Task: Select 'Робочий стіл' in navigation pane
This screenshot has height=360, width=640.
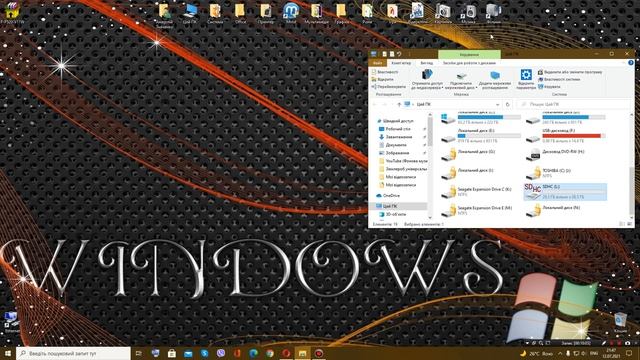Action: (x=395, y=129)
